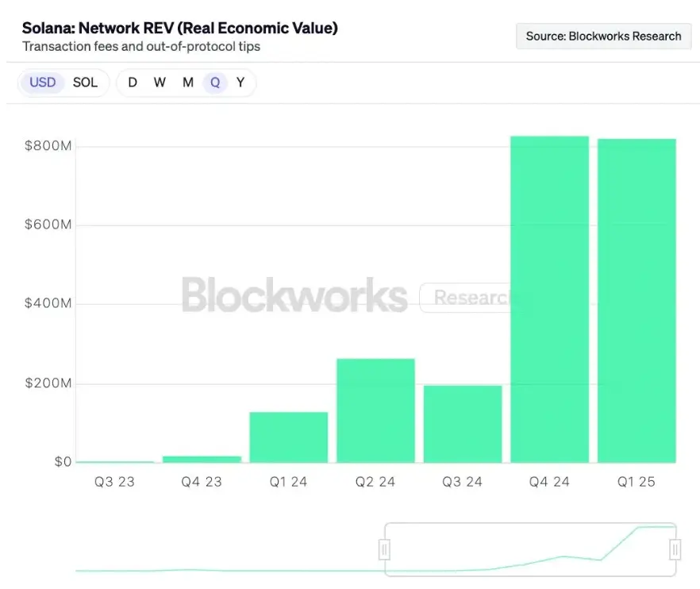The image size is (700, 589).
Task: Switch currency to USD
Action: [42, 83]
